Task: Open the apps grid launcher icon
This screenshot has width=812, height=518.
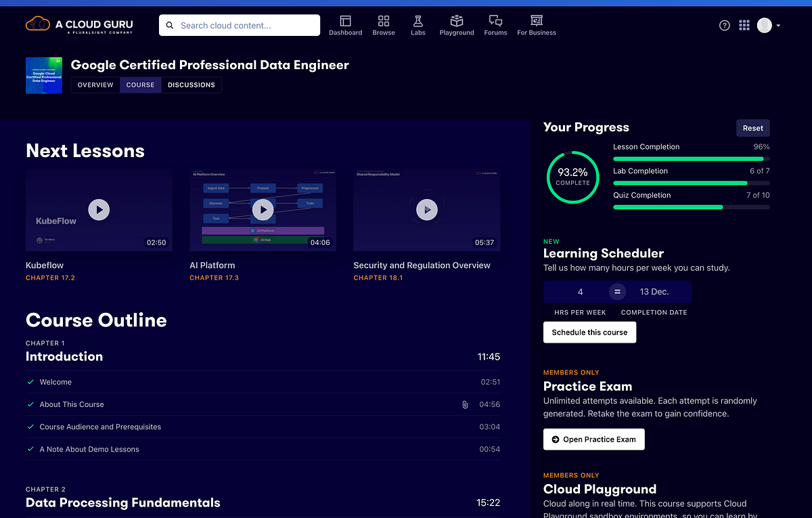Action: pos(744,26)
